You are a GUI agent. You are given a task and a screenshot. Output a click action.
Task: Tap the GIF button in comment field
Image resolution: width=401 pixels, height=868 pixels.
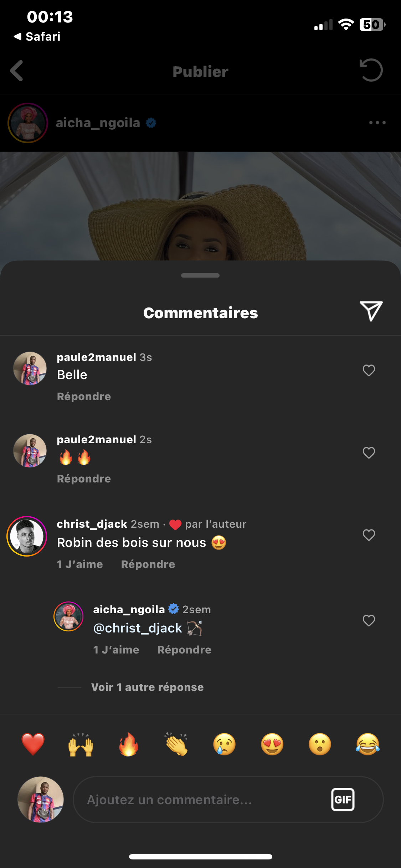[x=343, y=800]
